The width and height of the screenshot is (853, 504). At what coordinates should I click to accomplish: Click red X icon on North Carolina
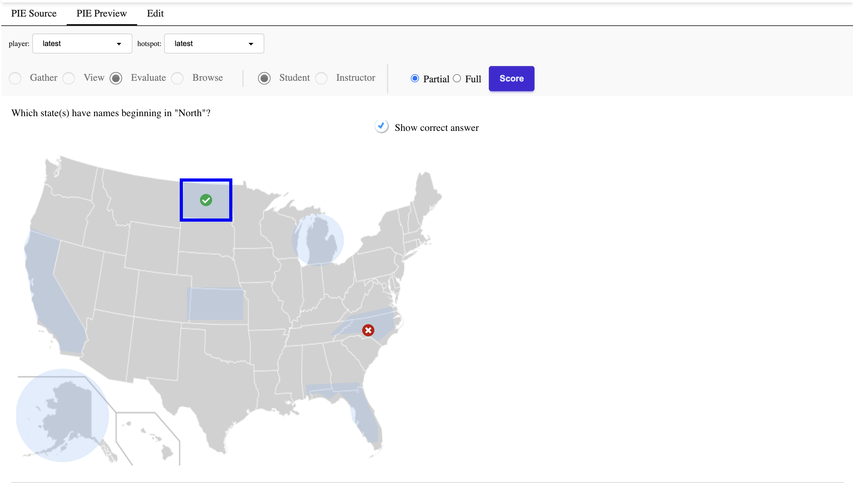tap(368, 330)
